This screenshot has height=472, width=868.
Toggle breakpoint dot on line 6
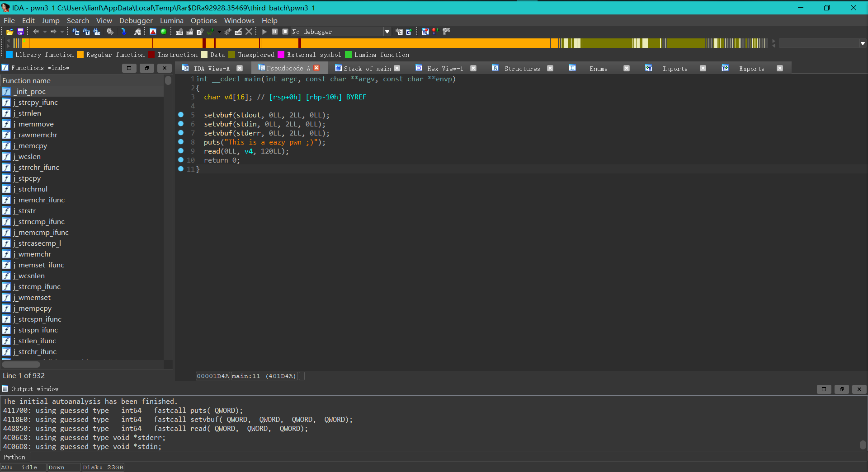pos(181,124)
